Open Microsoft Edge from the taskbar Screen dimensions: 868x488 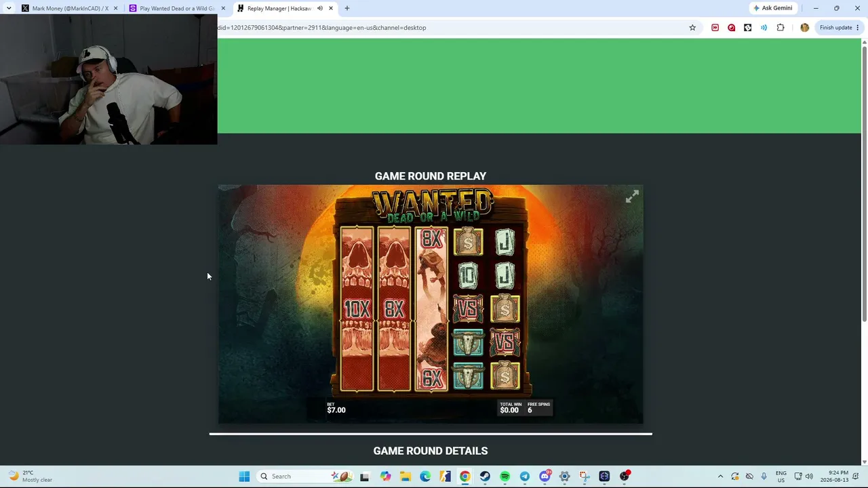click(x=425, y=476)
